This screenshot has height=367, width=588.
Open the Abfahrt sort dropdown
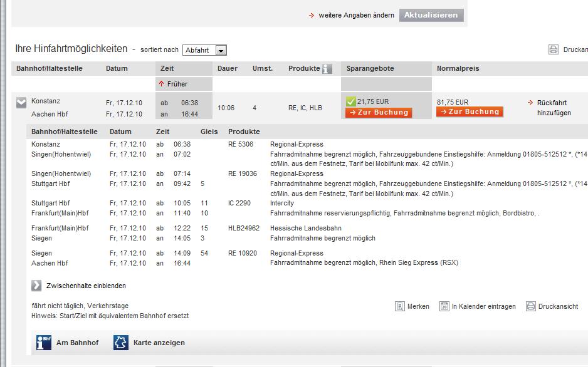pyautogui.click(x=221, y=50)
